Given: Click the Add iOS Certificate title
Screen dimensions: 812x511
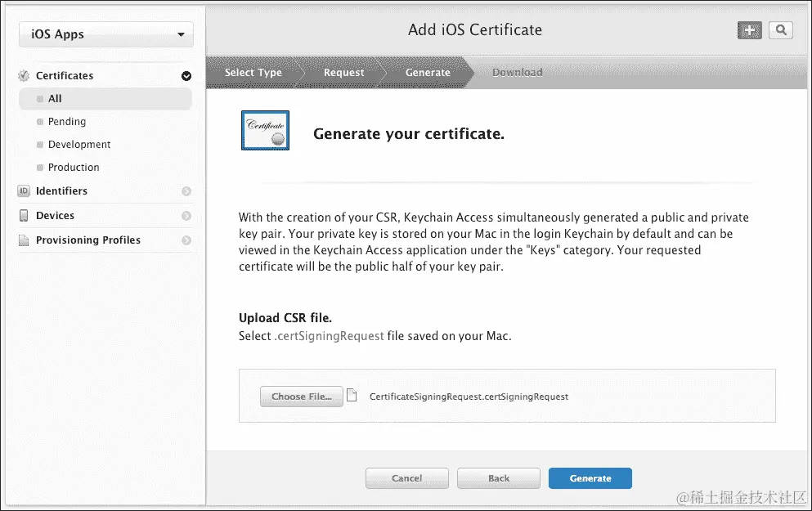Looking at the screenshot, I should pos(475,30).
